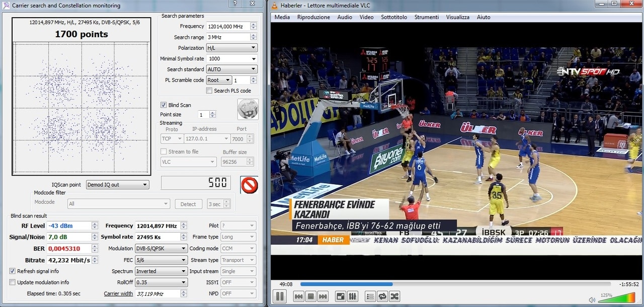
Task: Click the satellite dish globe button
Action: [x=248, y=109]
